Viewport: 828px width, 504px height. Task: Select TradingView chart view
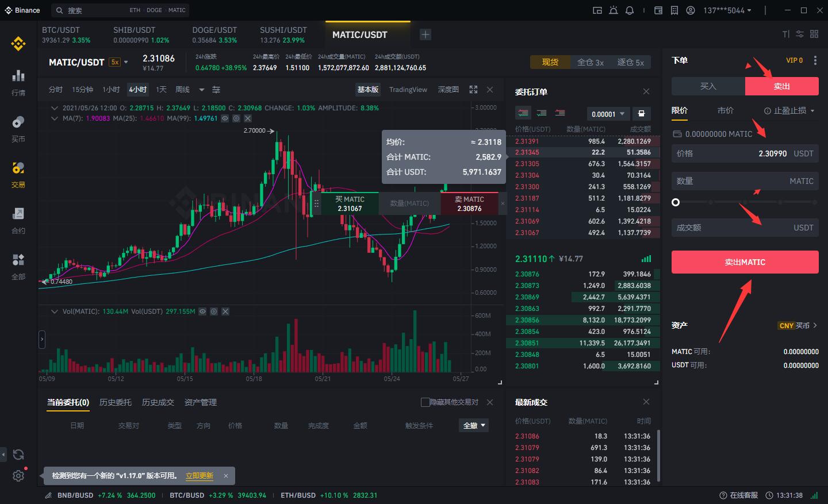[408, 90]
